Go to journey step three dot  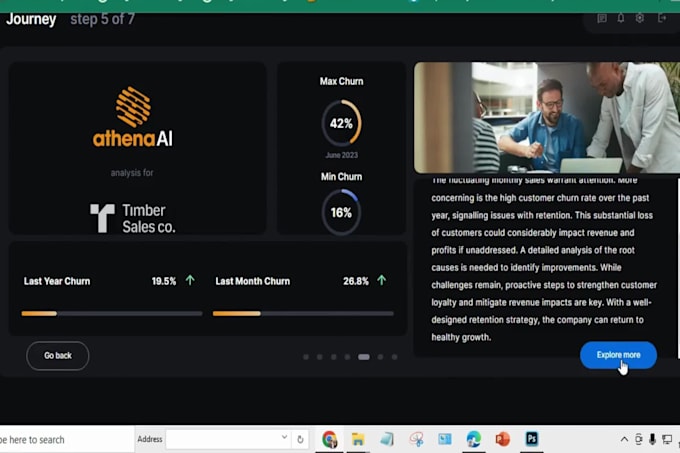tap(333, 357)
